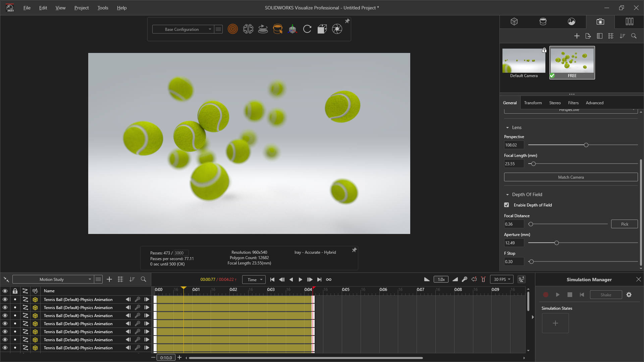Disable the Enable Depth of Field checkbox
Image resolution: width=644 pixels, height=362 pixels.
click(506, 205)
